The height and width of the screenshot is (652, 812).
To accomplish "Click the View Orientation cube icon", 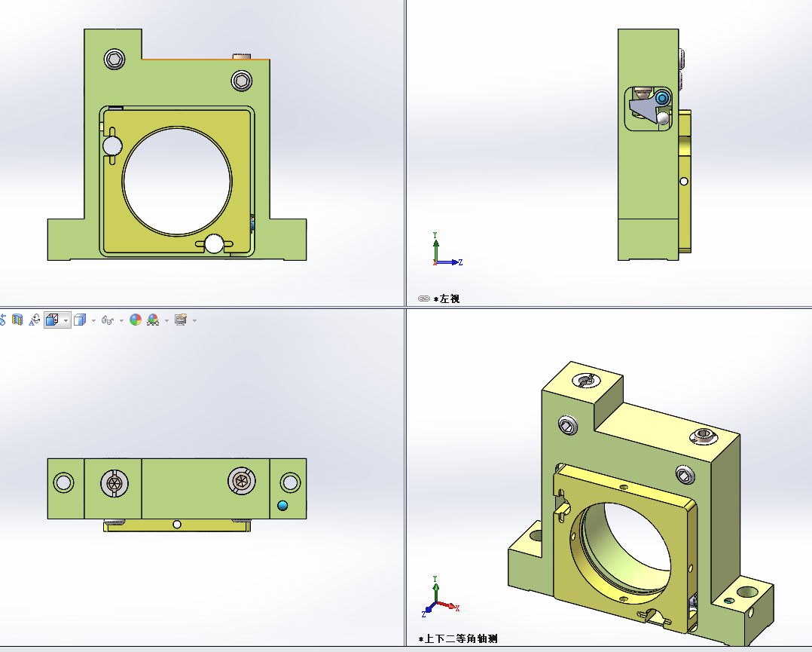I will tap(52, 320).
